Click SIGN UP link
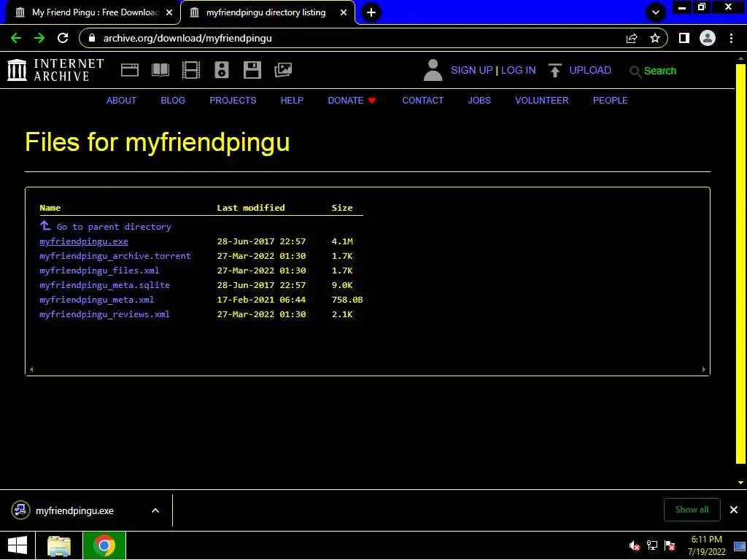The image size is (747, 560). pos(472,70)
